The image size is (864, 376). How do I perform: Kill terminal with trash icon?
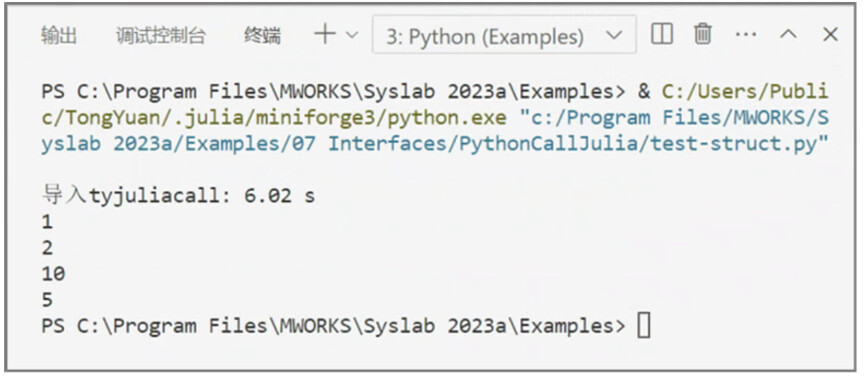coord(702,35)
